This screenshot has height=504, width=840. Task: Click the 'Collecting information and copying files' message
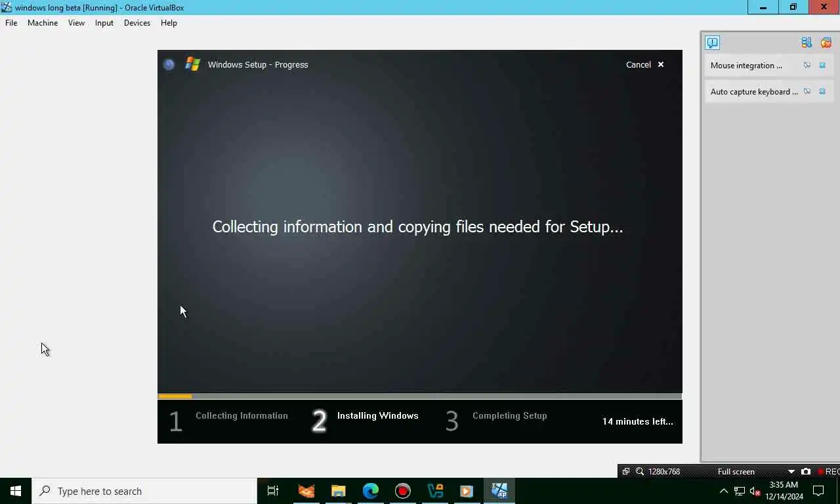(417, 227)
